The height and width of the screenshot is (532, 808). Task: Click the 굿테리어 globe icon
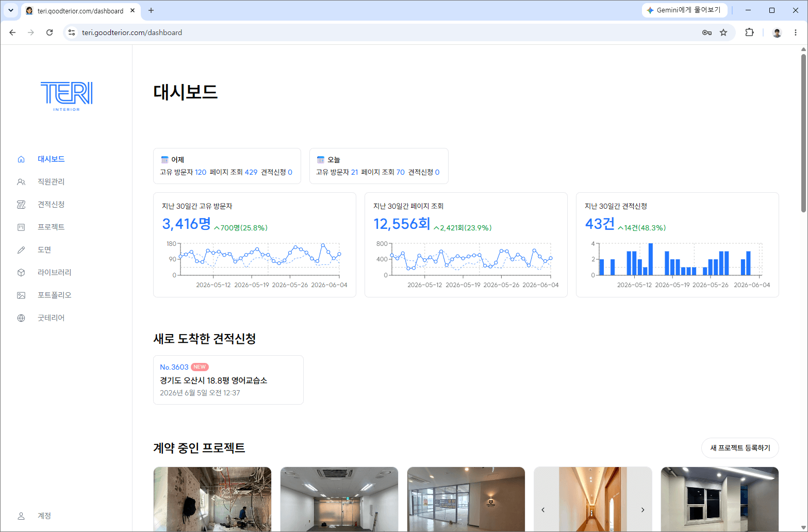(21, 318)
